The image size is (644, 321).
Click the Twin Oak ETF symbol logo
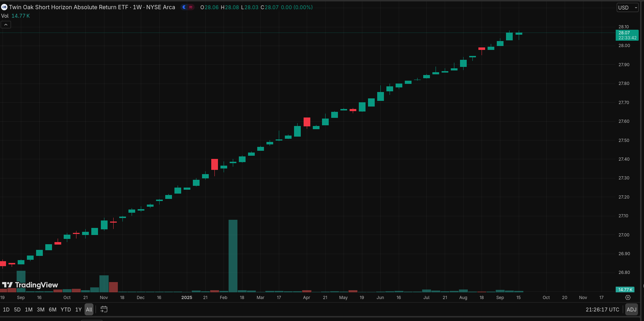(x=4, y=7)
